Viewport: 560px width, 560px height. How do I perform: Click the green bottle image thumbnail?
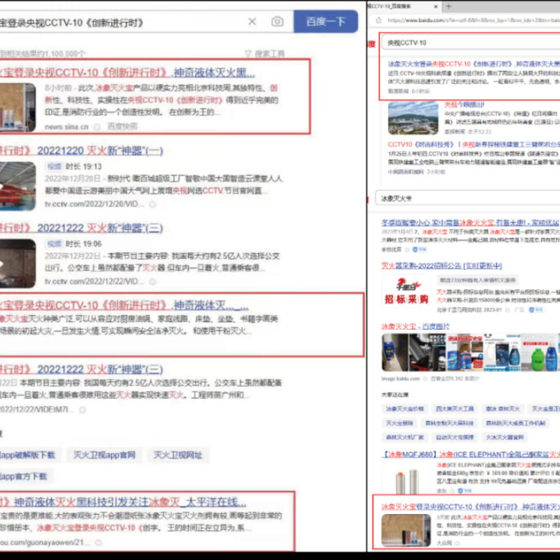pos(539,352)
